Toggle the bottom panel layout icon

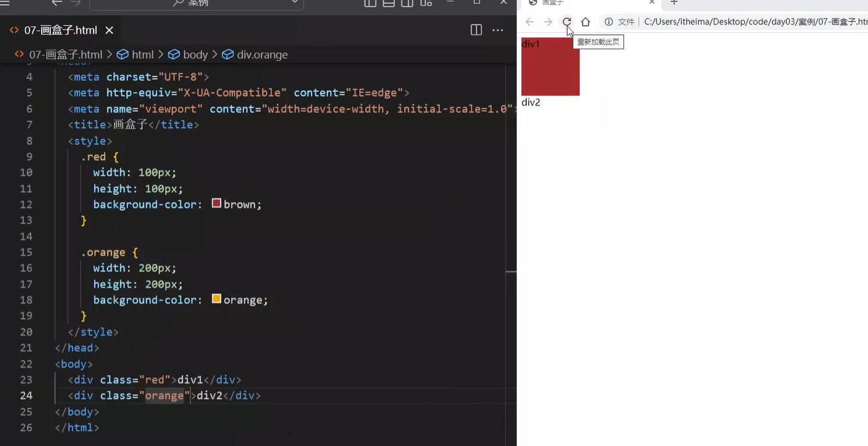pos(389,3)
